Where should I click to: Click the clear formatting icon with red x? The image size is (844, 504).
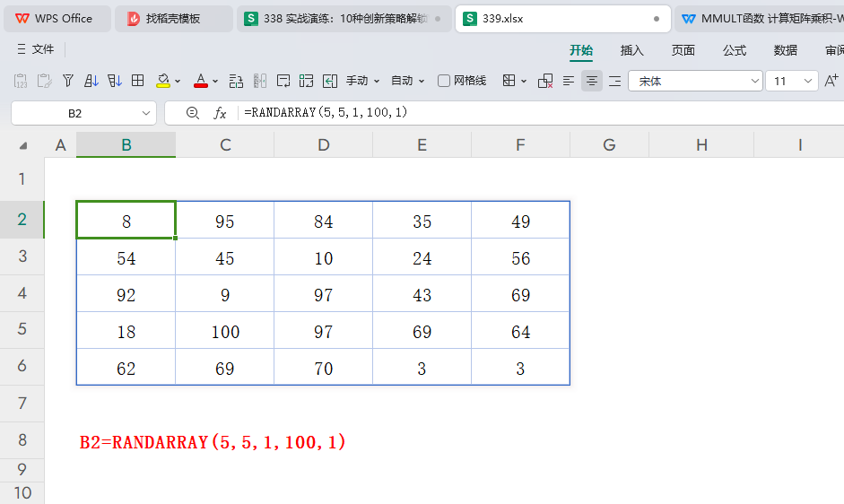point(545,81)
